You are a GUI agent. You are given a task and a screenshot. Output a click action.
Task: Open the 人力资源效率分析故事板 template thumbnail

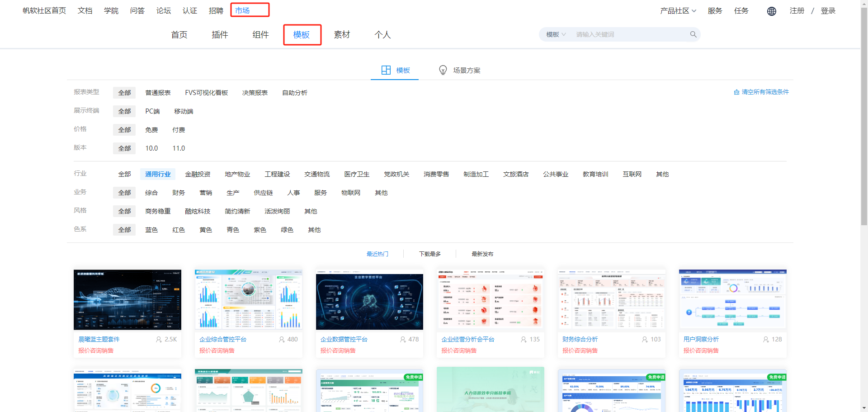point(491,389)
